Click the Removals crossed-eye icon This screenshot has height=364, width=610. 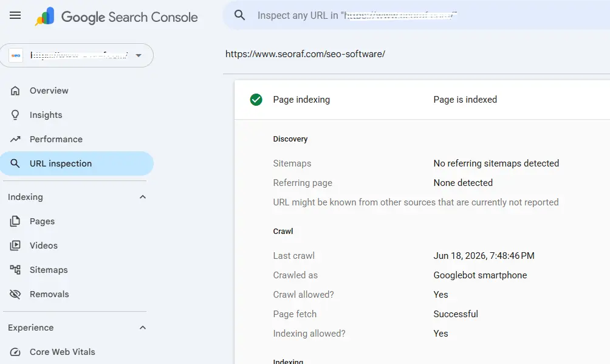coord(15,294)
